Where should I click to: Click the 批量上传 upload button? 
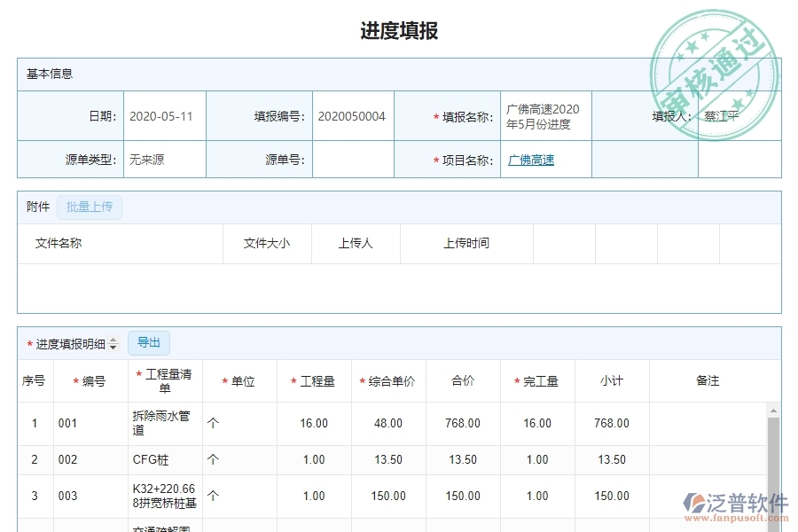click(89, 206)
